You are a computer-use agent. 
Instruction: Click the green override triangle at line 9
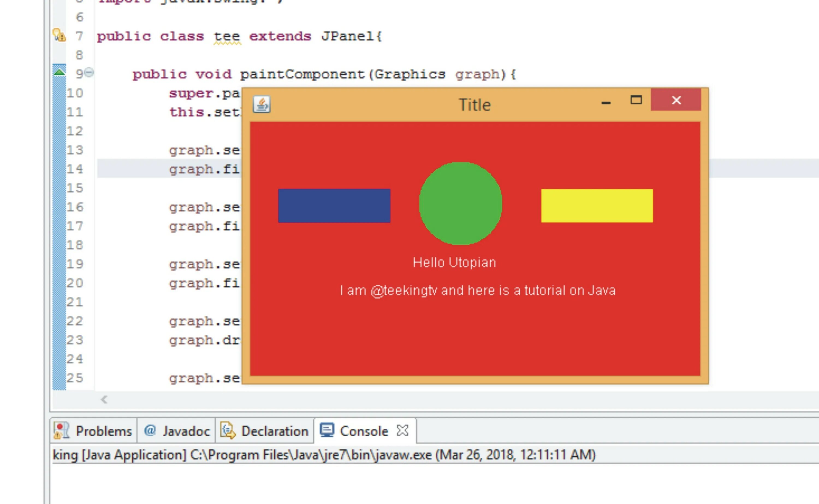click(x=60, y=72)
